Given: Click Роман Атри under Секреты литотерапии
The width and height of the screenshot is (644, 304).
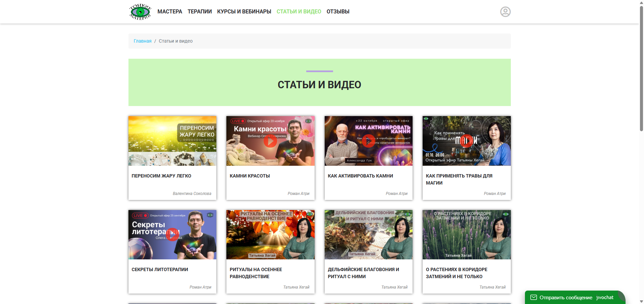Looking at the screenshot, I should tap(200, 287).
